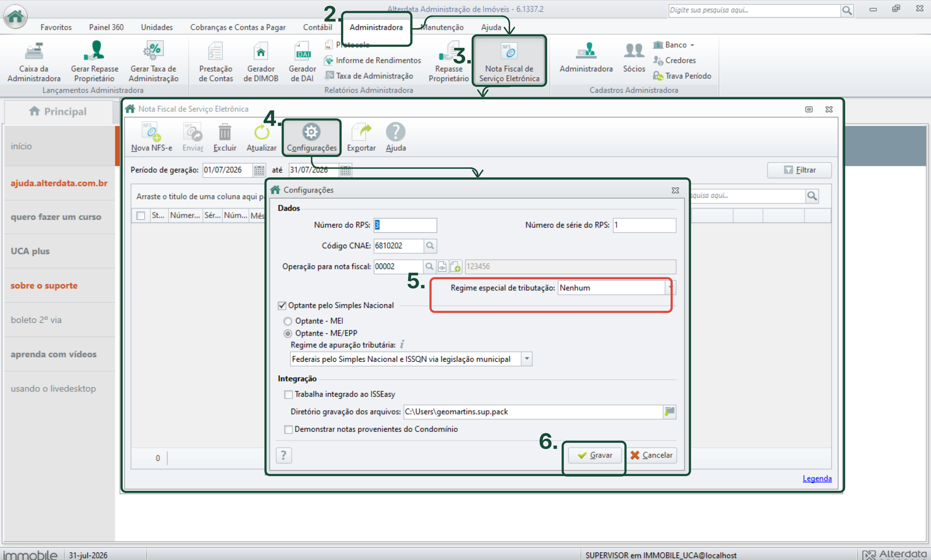
Task: Create a Nova NFS-e
Action: pyautogui.click(x=152, y=137)
